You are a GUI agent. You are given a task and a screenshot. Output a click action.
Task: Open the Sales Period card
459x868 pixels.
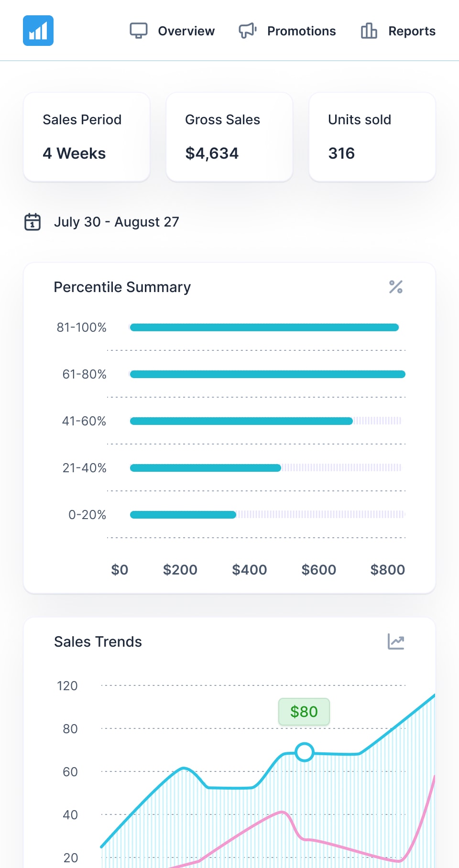point(86,137)
